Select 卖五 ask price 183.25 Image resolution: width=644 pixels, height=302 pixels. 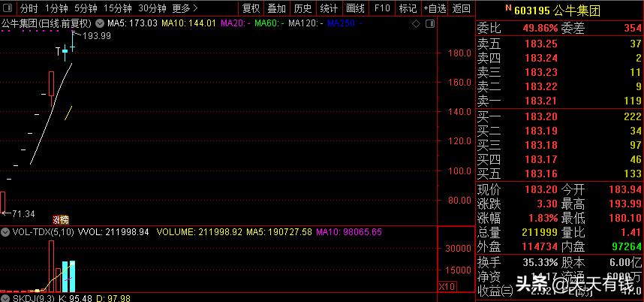[541, 43]
